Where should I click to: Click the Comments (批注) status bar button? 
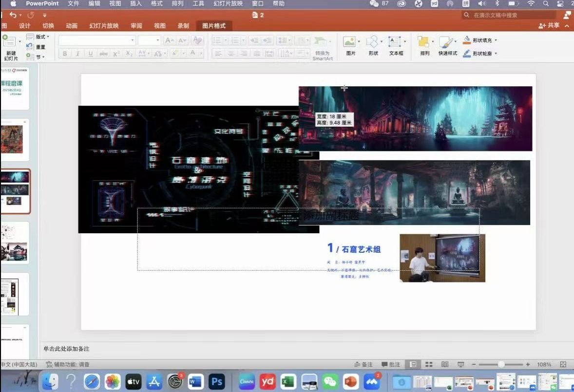click(x=391, y=364)
